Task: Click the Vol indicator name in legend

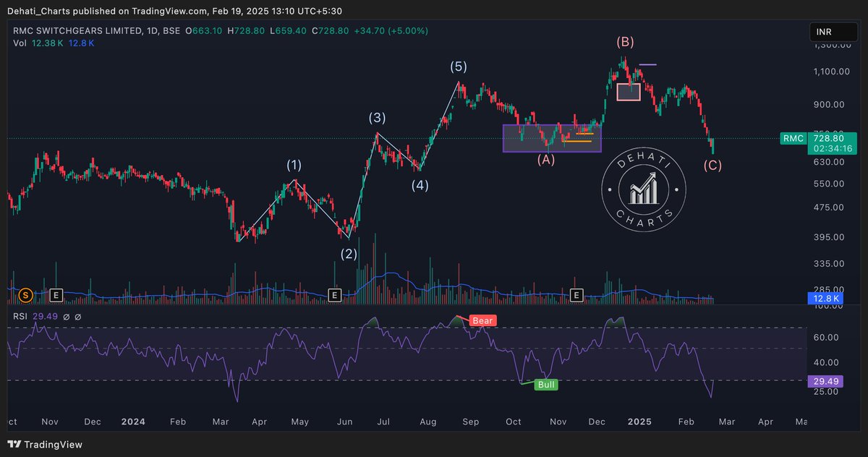Action: 20,43
